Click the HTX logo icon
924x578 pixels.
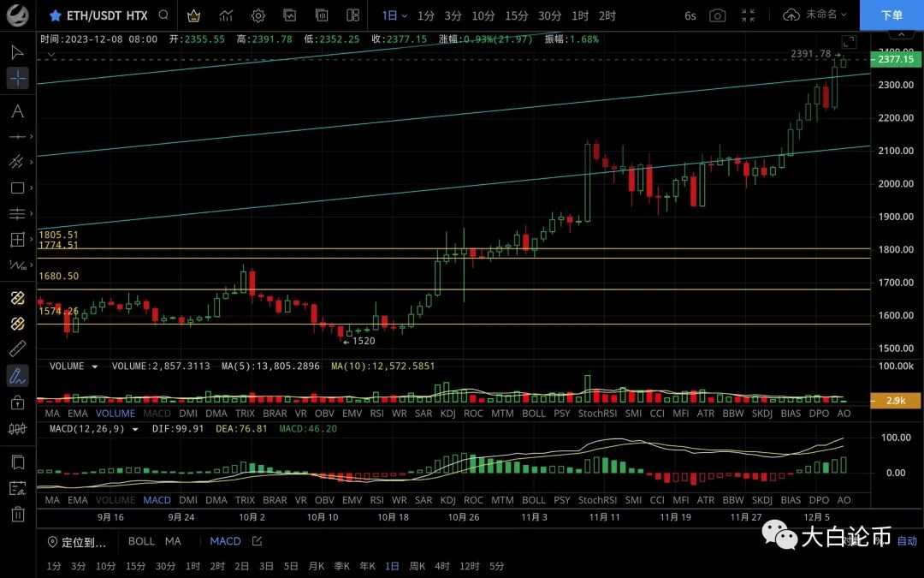coord(18,16)
